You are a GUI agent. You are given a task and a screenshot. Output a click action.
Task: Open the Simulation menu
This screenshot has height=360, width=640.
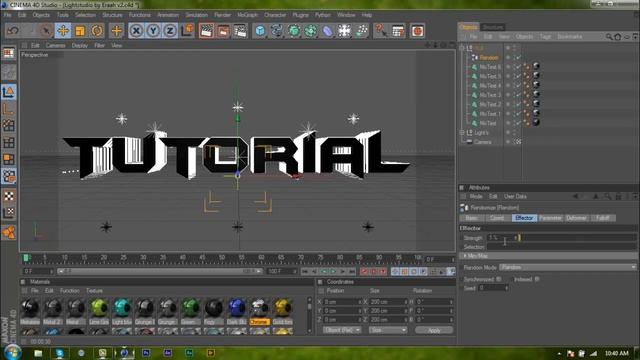[x=197, y=15]
